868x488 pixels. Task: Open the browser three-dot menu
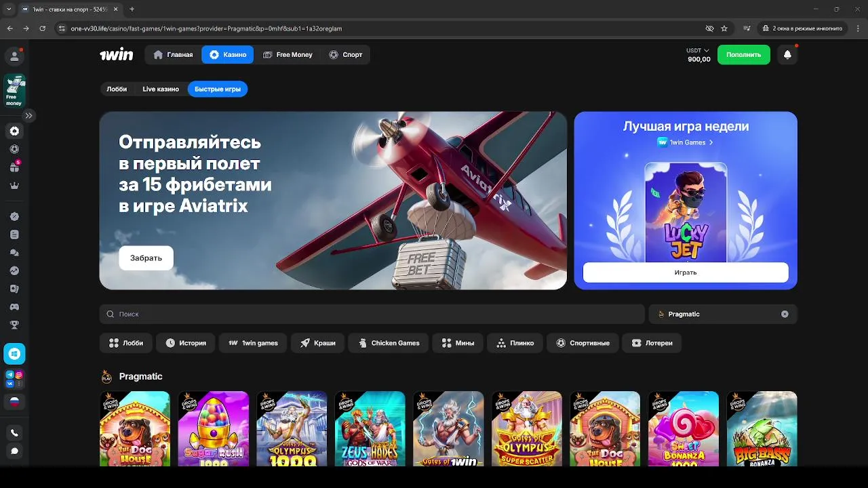(x=858, y=28)
